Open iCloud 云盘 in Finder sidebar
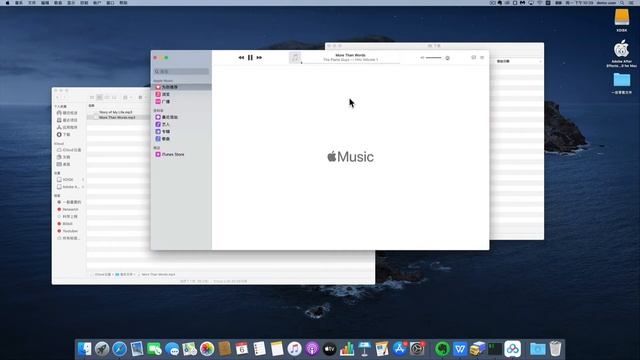The image size is (640, 360). [69, 150]
